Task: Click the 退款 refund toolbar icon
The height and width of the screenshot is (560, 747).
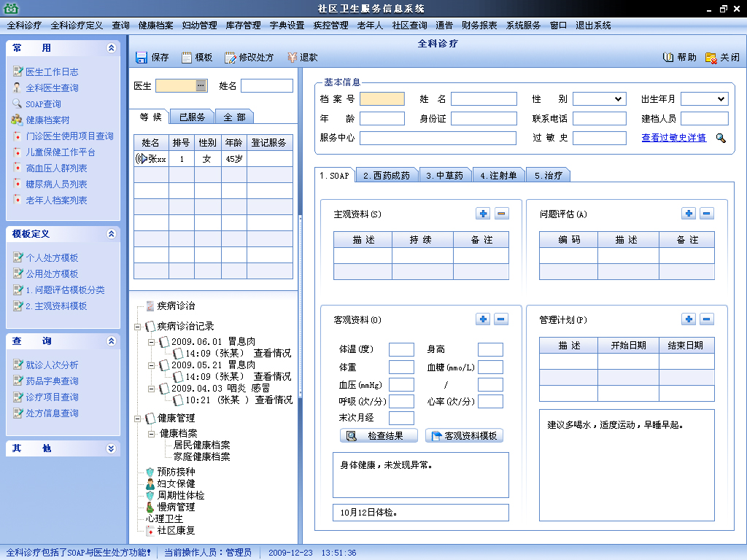Action: pyautogui.click(x=292, y=58)
